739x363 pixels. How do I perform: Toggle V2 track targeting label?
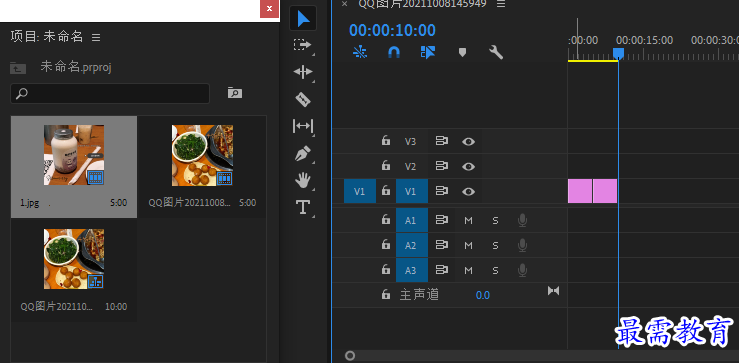tap(411, 166)
